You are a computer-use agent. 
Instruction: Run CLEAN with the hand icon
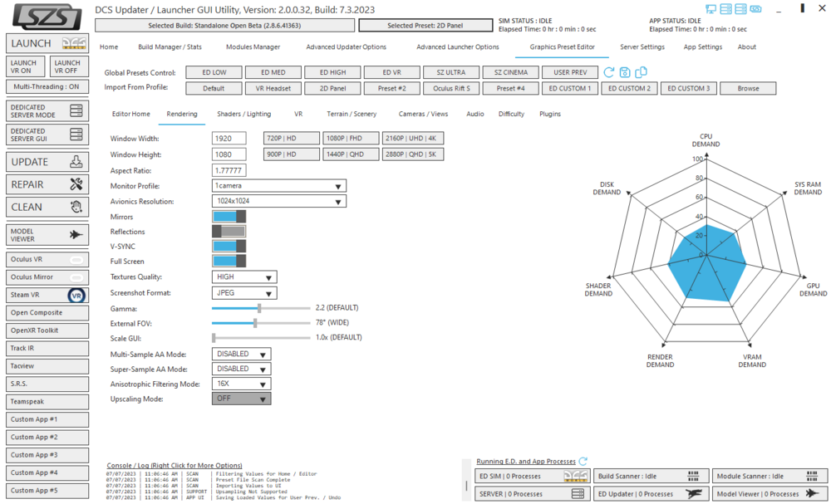47,207
